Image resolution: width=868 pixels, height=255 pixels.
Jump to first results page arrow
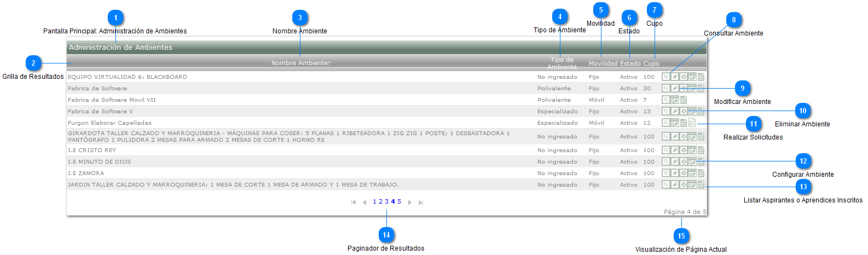[354, 202]
